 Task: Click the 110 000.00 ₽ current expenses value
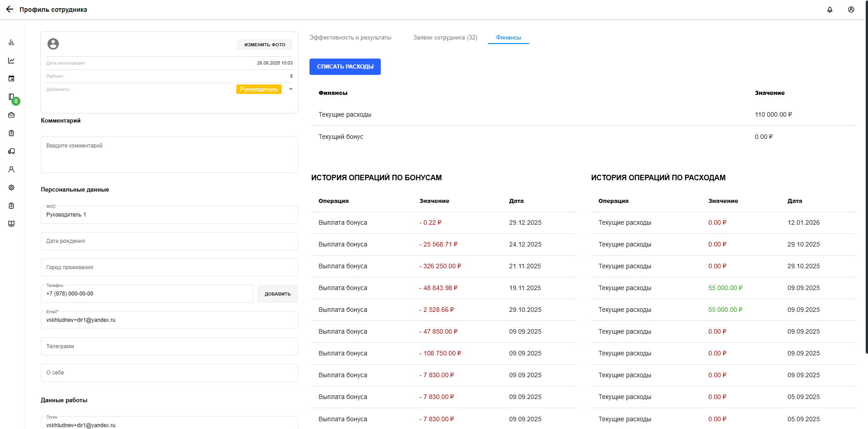[x=773, y=114]
